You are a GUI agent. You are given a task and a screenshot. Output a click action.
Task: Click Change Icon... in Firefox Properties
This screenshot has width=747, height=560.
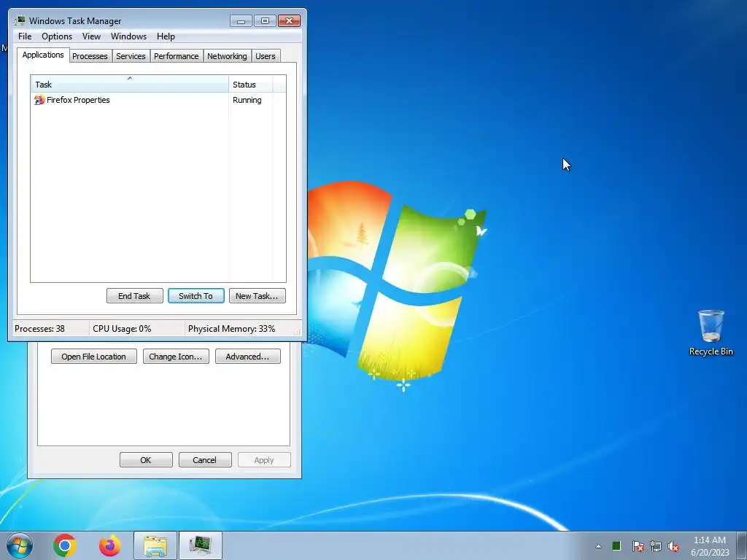point(176,357)
